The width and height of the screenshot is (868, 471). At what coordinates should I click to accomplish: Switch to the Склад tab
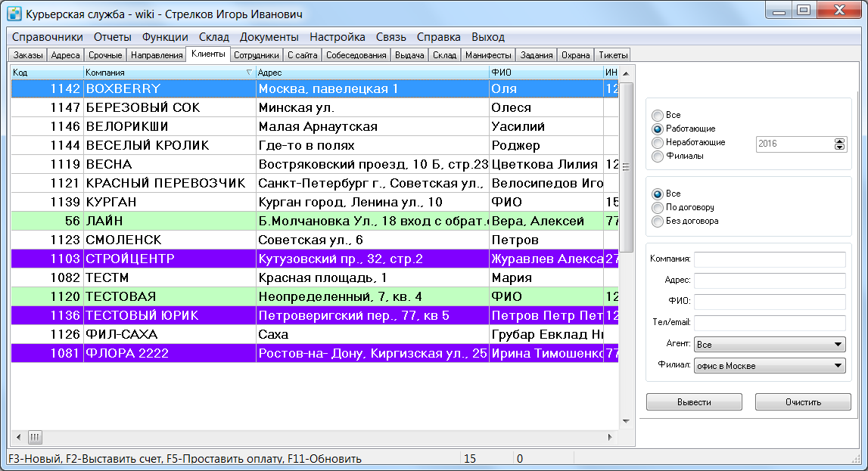[444, 55]
